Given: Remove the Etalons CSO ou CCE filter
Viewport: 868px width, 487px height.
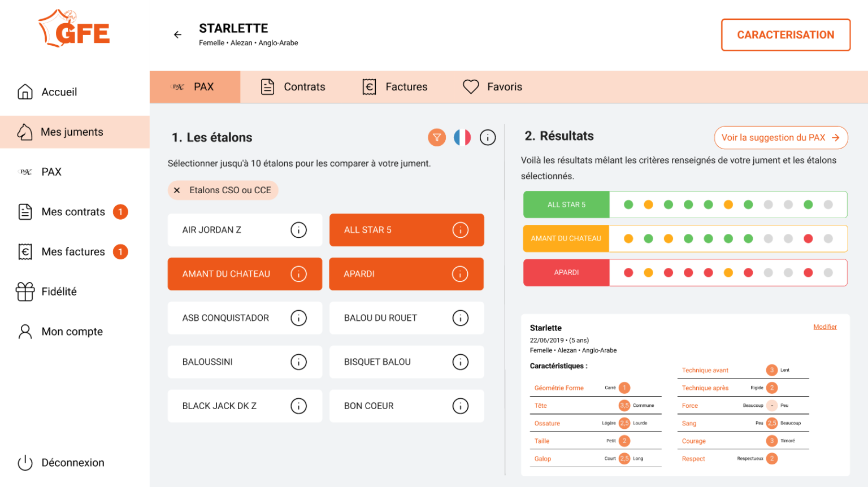Looking at the screenshot, I should (177, 190).
